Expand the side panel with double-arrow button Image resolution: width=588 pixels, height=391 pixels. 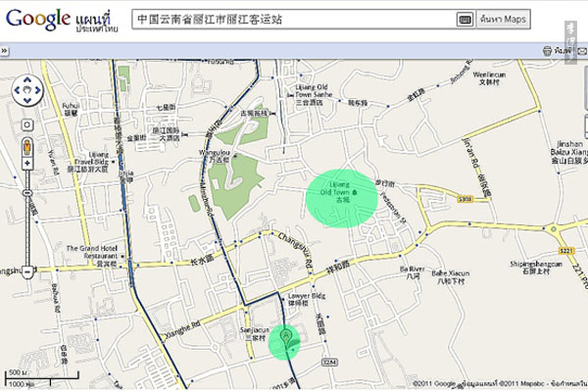4,51
